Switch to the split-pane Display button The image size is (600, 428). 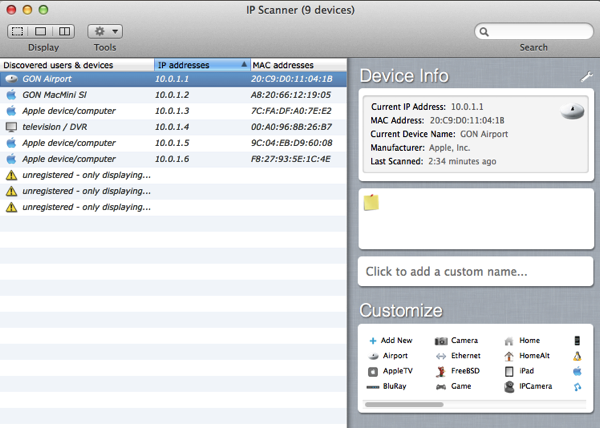click(x=64, y=31)
